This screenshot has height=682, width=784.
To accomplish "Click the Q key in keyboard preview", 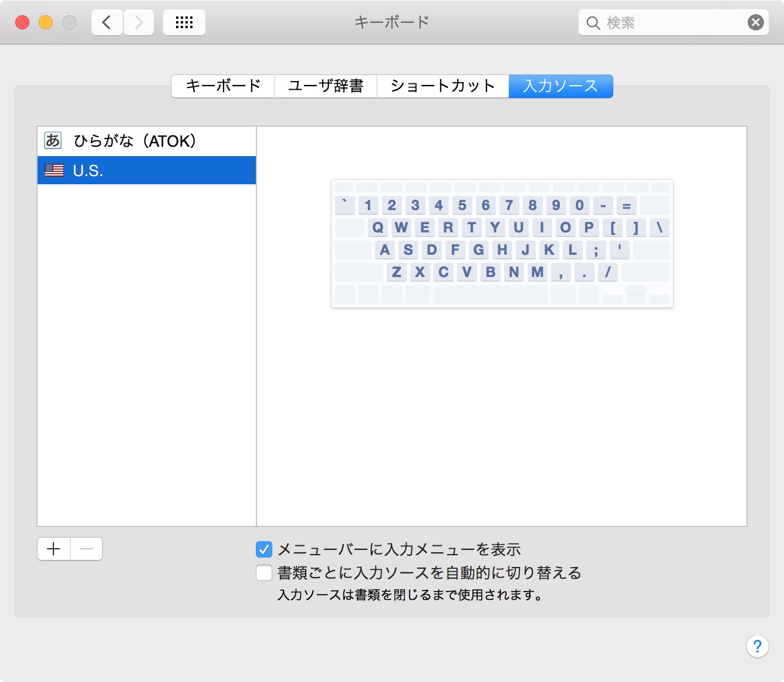I will pos(378,227).
